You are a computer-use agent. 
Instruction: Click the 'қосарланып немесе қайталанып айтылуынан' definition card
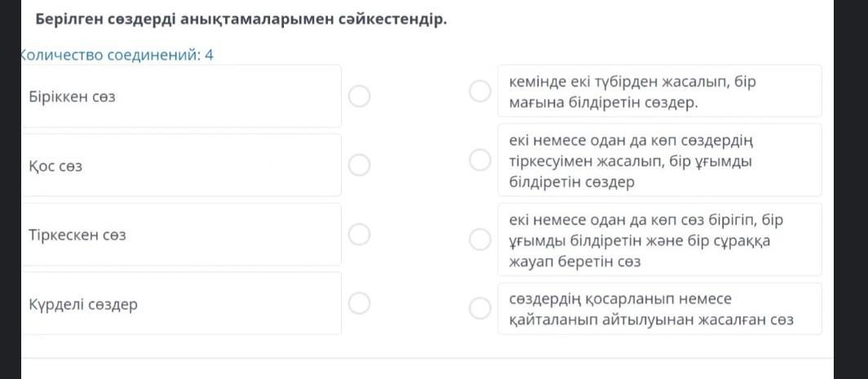659,309
